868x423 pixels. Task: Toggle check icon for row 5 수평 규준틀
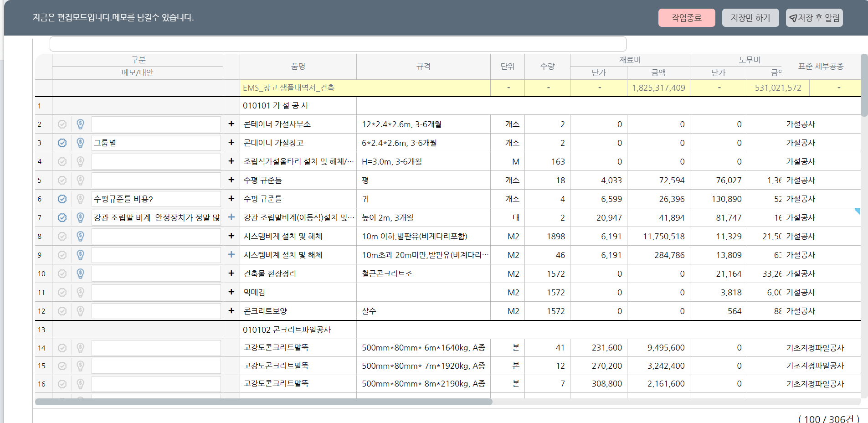[x=62, y=180]
